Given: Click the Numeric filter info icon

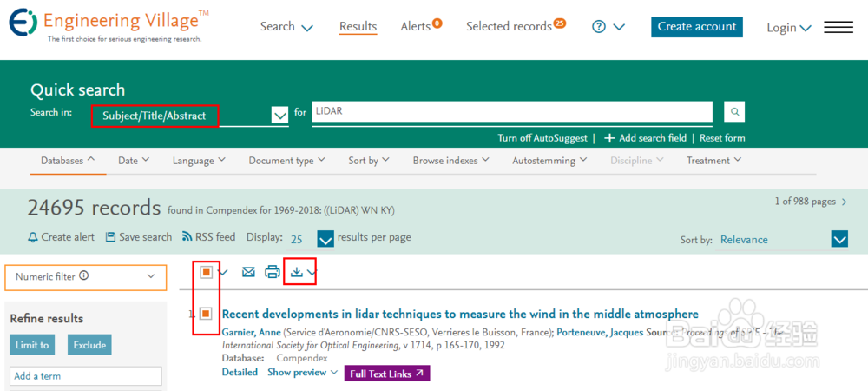Looking at the screenshot, I should click(x=83, y=275).
